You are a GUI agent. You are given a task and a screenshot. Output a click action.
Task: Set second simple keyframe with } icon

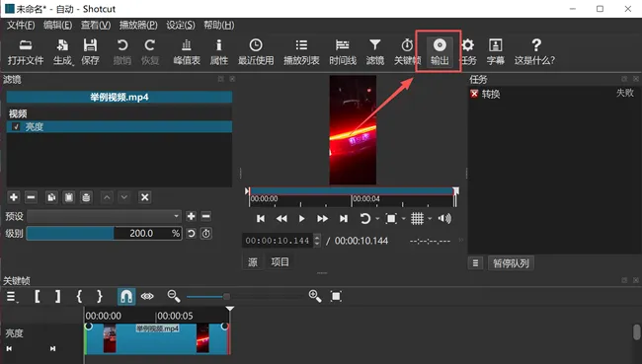[100, 296]
